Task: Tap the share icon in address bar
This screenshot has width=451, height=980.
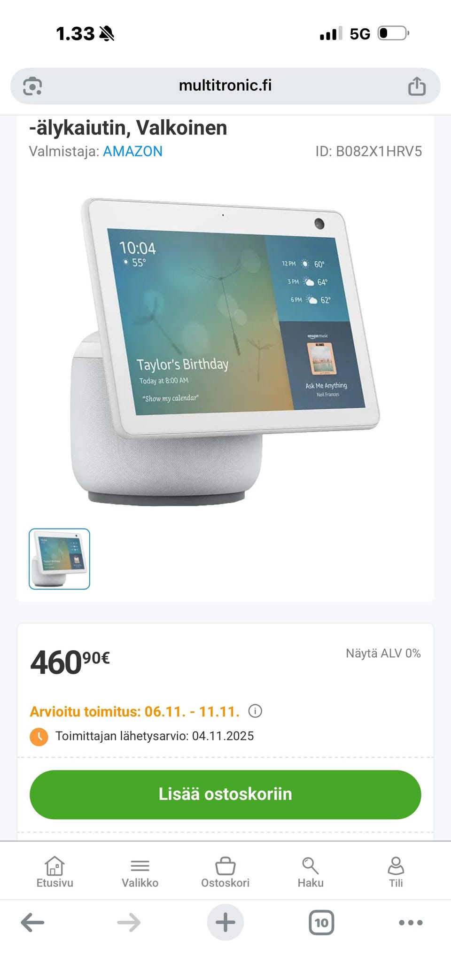Action: point(417,86)
